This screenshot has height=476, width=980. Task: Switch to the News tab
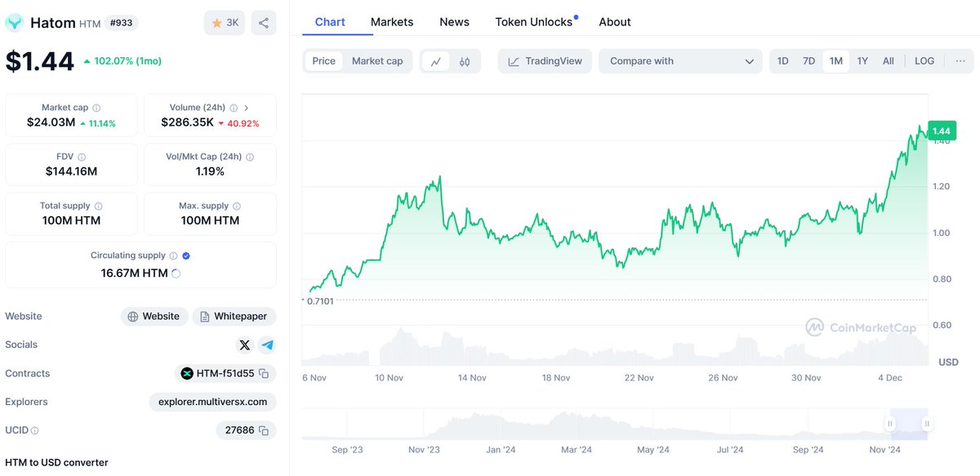[x=454, y=22]
